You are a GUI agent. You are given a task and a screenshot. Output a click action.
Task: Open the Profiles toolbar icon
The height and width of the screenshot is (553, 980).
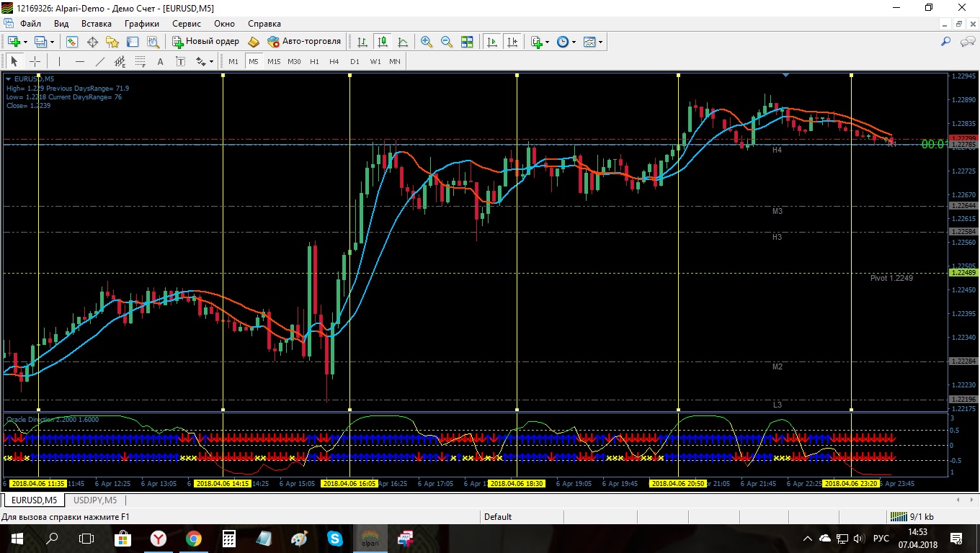[x=41, y=42]
